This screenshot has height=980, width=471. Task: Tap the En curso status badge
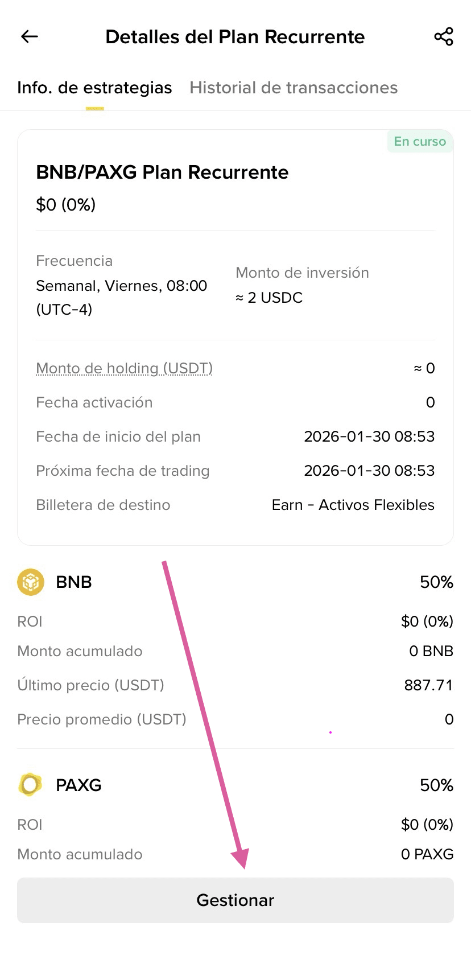420,141
